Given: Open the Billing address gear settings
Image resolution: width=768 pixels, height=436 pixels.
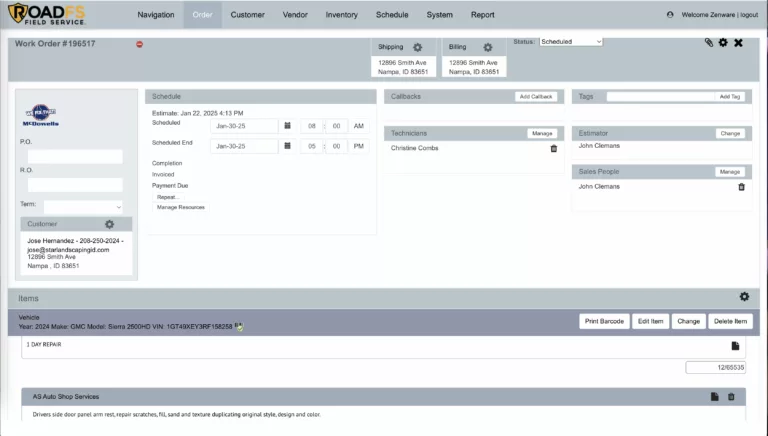Looking at the screenshot, I should click(488, 47).
